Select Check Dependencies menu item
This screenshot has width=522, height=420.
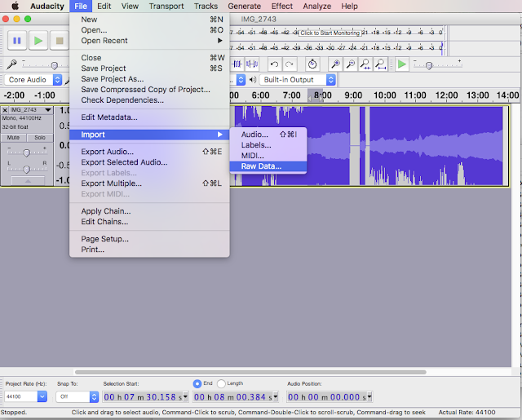[149, 100]
